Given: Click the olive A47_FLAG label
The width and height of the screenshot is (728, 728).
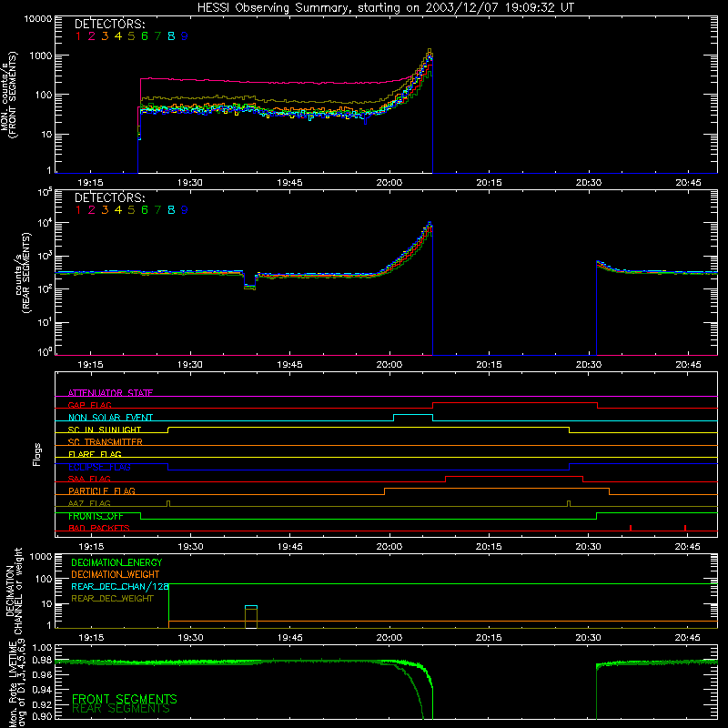Looking at the screenshot, I should click(x=89, y=503).
